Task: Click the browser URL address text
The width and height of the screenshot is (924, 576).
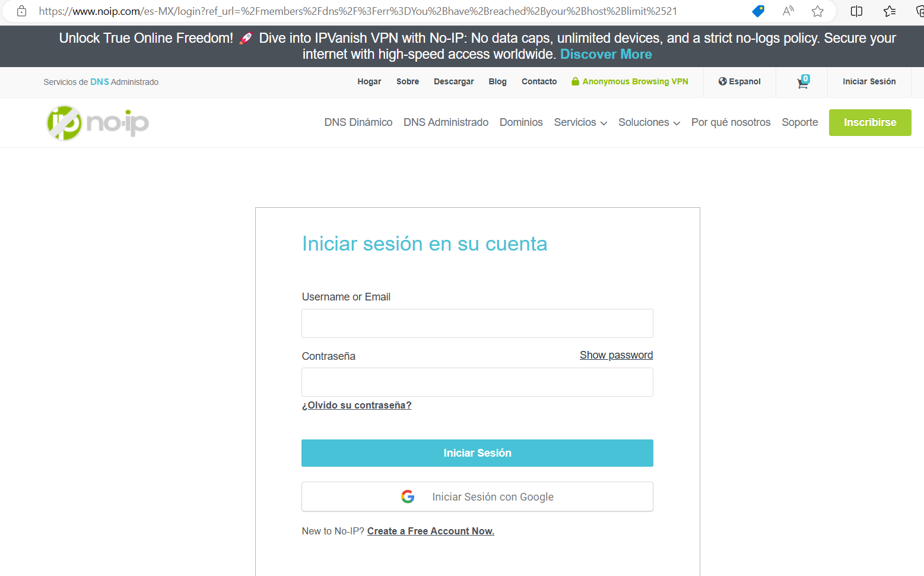Action: tap(358, 11)
